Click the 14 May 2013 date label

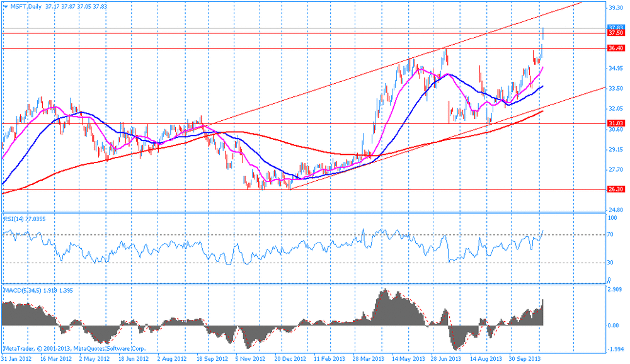click(x=409, y=359)
